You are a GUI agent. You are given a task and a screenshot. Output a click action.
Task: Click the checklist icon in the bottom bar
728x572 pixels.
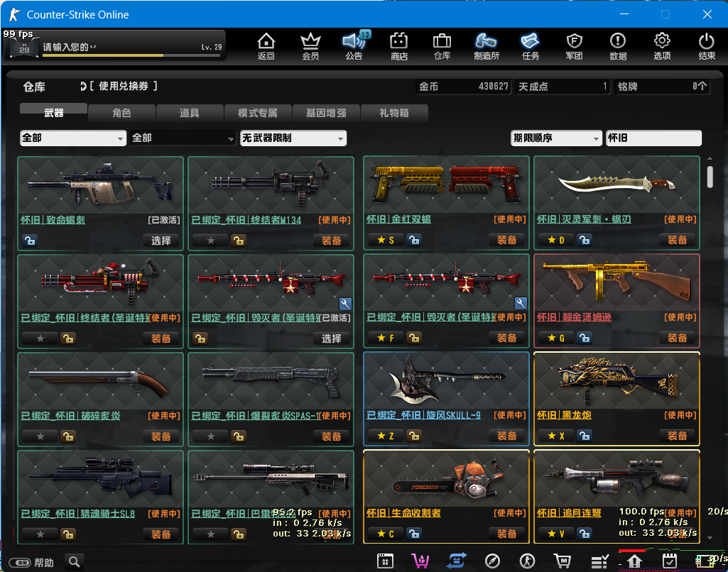(599, 562)
